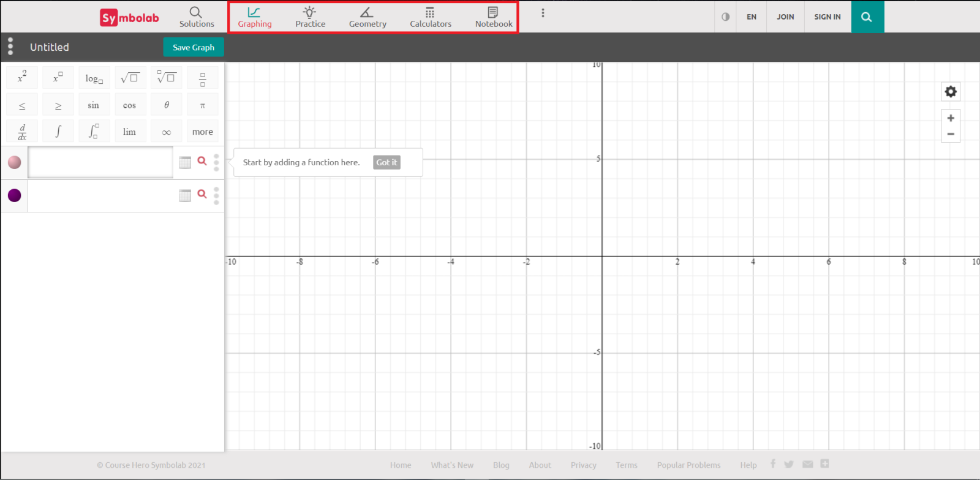Screen dimensions: 980x480
Task: Open three-dot options for the first function
Action: (216, 162)
